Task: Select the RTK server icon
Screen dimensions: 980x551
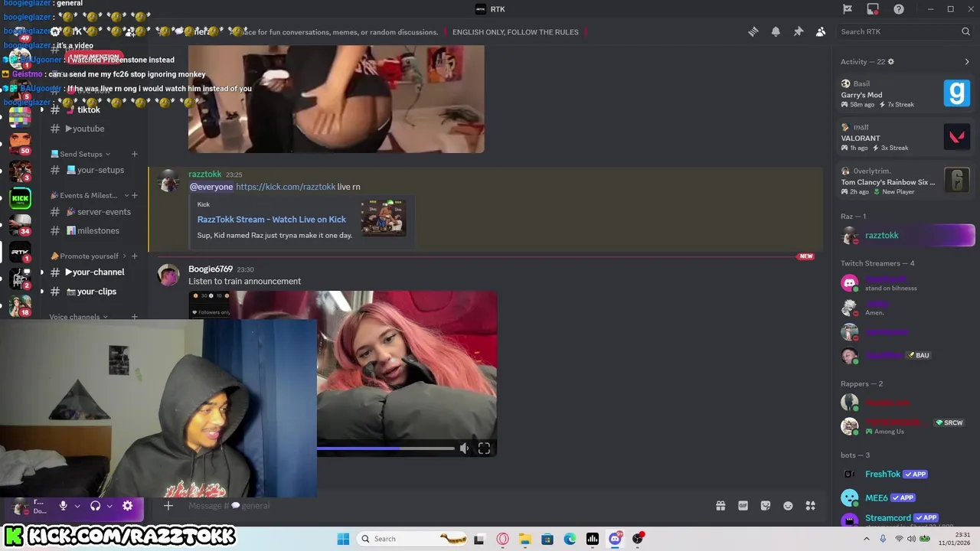Action: coord(21,251)
